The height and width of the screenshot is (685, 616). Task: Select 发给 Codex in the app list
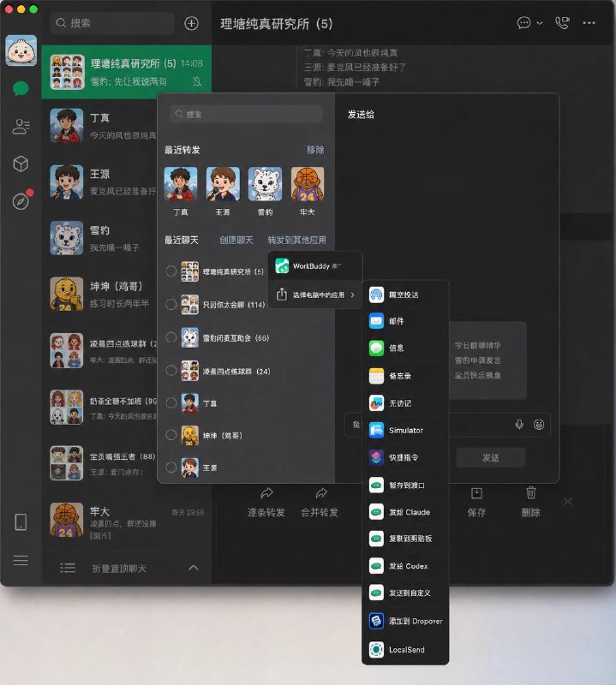pos(405,566)
